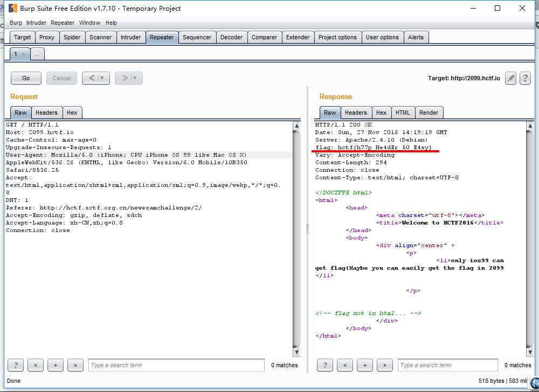Select the Headers tab in the Request pane
Viewport: 539px width, 392px height.
47,113
